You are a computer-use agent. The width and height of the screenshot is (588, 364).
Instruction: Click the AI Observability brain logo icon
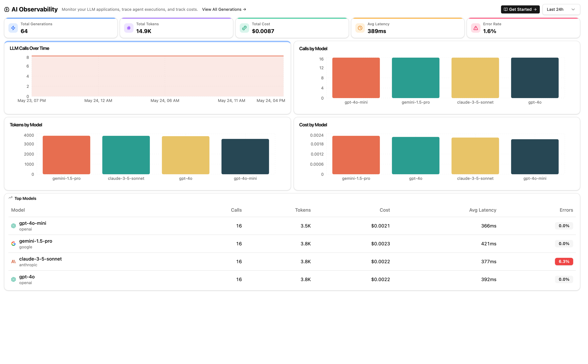click(7, 9)
